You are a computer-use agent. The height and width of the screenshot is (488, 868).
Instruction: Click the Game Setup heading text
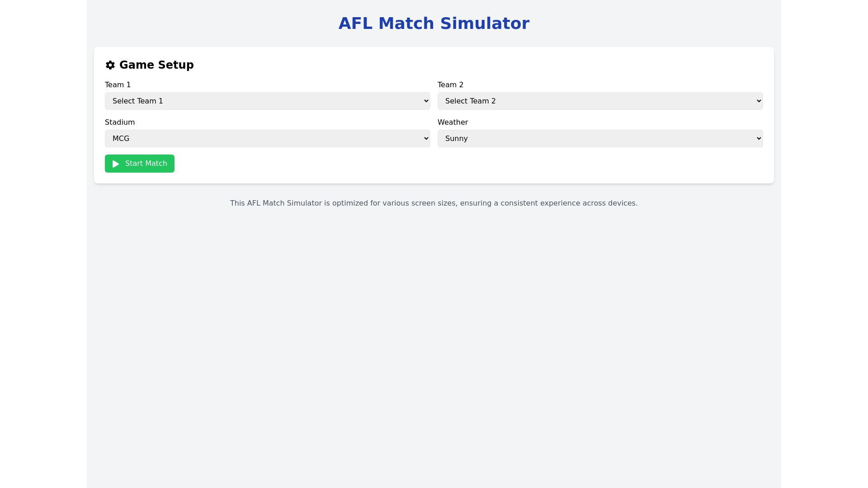pyautogui.click(x=156, y=65)
